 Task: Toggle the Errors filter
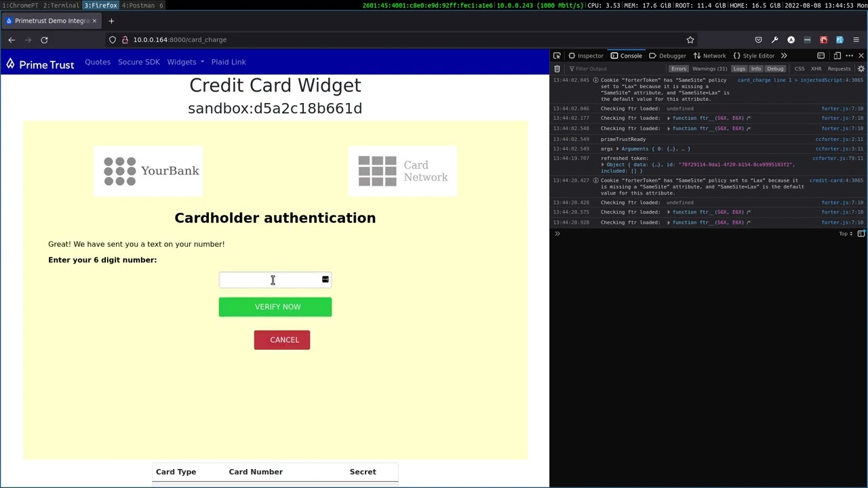[678, 68]
